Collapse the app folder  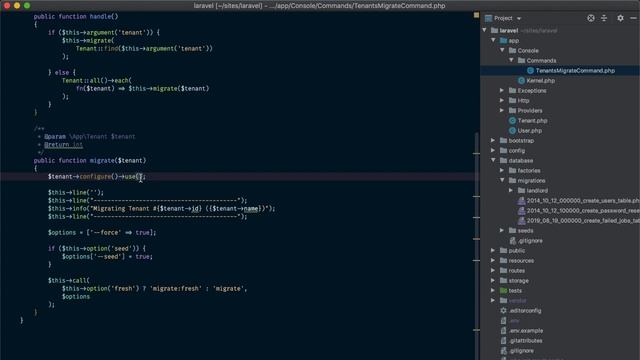493,40
